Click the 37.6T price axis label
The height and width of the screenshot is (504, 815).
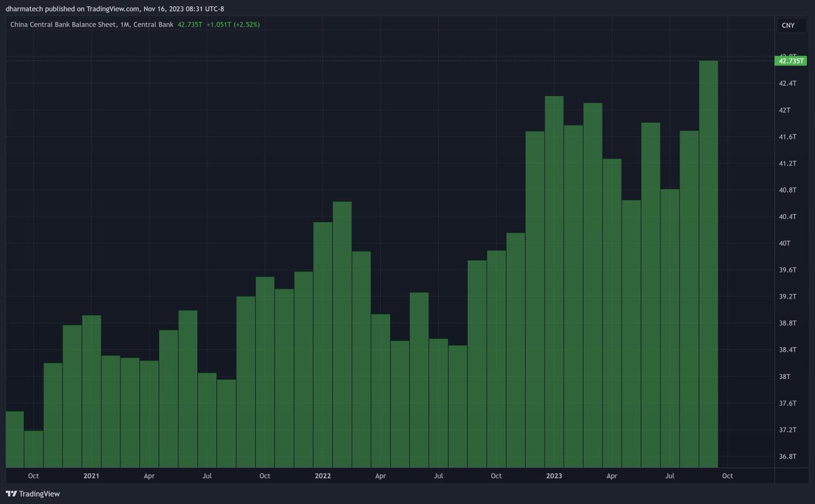[787, 403]
